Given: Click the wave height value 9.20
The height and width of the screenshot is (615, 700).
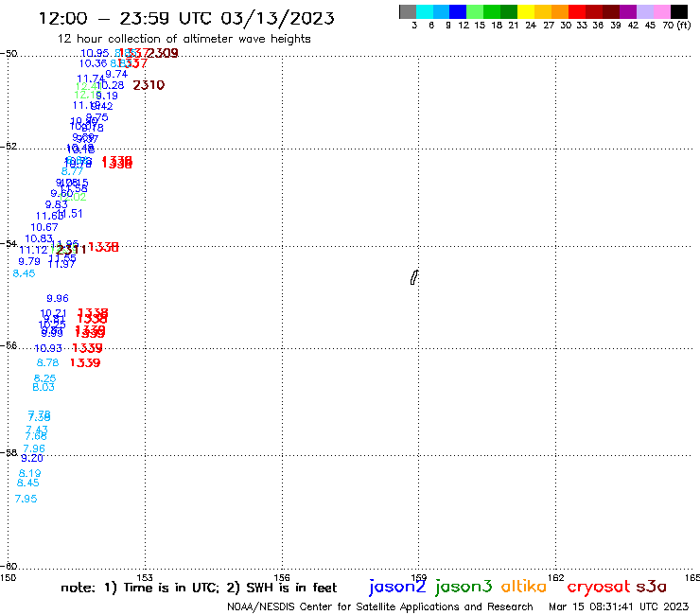Looking at the screenshot, I should (32, 458).
